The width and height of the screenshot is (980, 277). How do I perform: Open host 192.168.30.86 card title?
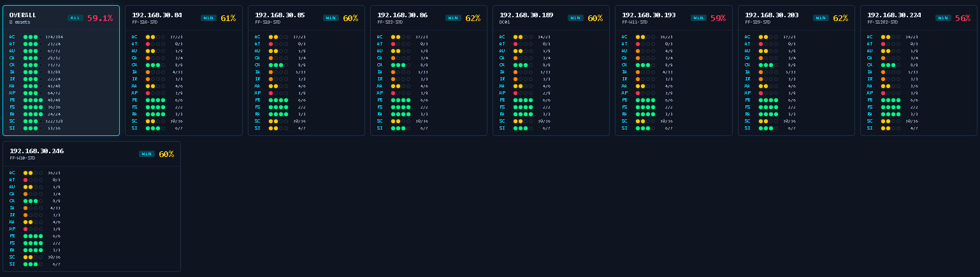(x=402, y=15)
